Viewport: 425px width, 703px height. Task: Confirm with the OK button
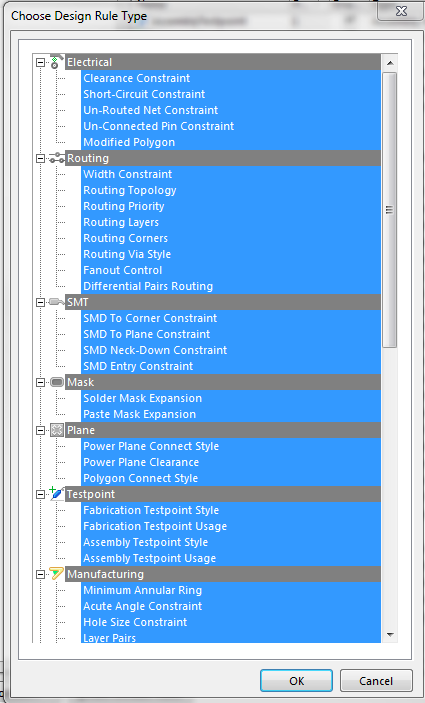point(296,681)
